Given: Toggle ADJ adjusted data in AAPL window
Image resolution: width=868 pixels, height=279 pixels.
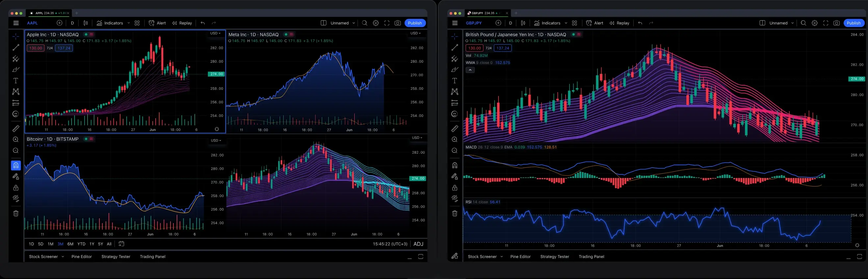Looking at the screenshot, I should [418, 244].
